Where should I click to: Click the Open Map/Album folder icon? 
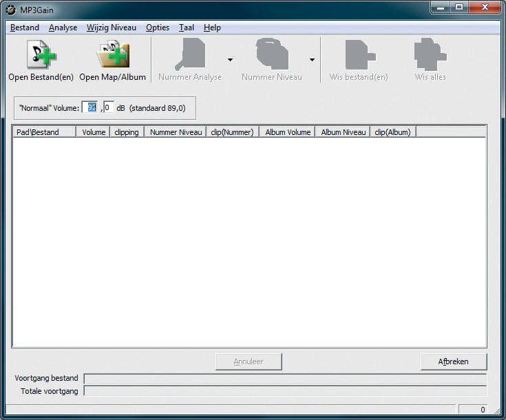pos(113,54)
